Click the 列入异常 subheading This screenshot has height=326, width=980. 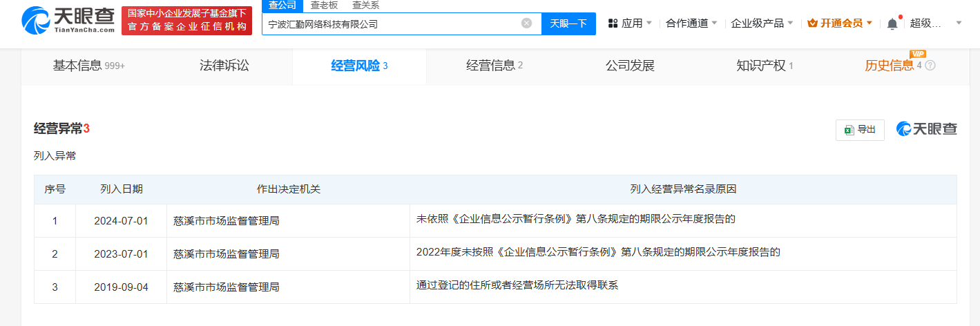(x=55, y=156)
